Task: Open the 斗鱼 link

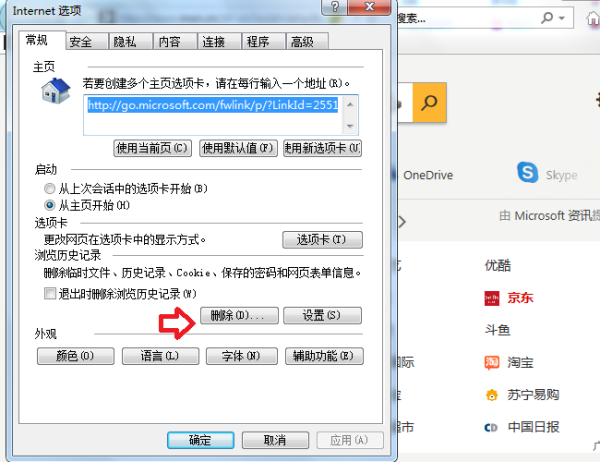Action: 497,330
